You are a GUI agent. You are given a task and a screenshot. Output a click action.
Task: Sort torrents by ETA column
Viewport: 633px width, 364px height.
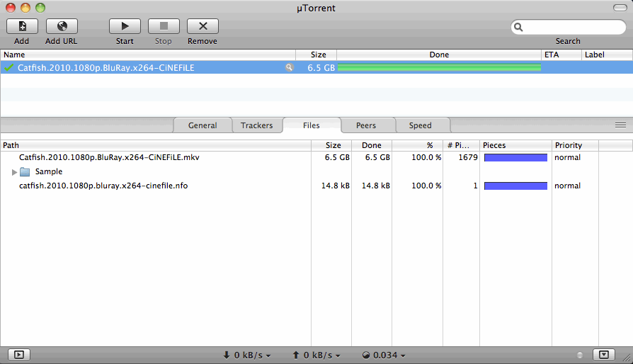click(561, 55)
